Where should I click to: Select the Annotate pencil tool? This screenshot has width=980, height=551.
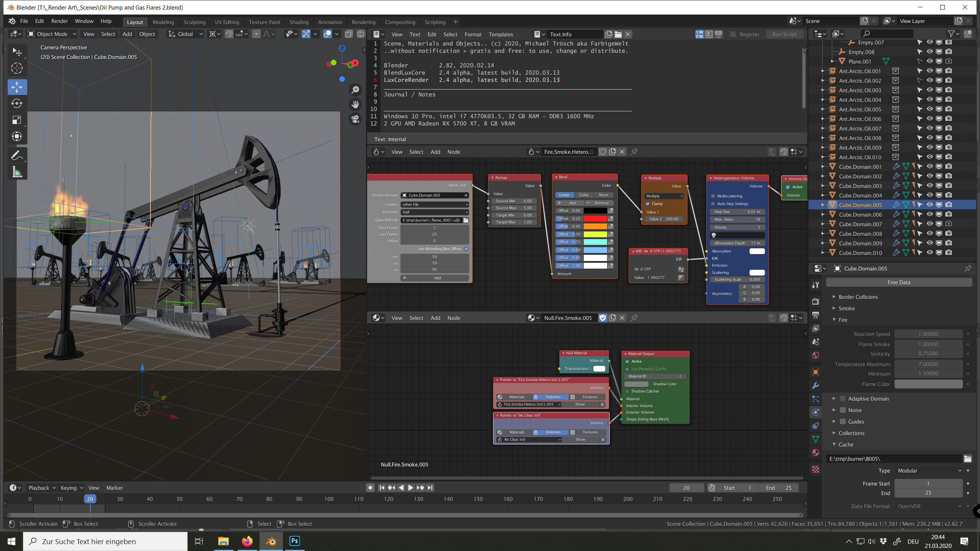click(x=17, y=155)
